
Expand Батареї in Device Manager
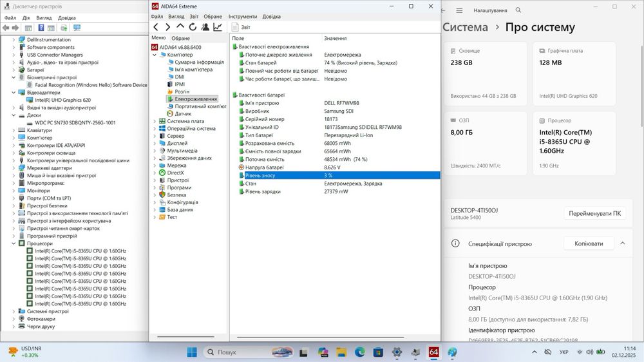click(x=14, y=70)
